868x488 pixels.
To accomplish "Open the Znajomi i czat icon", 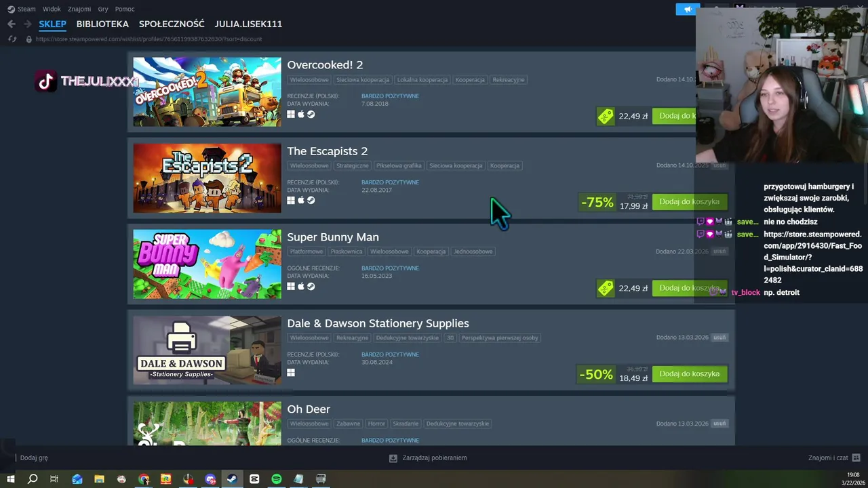I will [856, 457].
